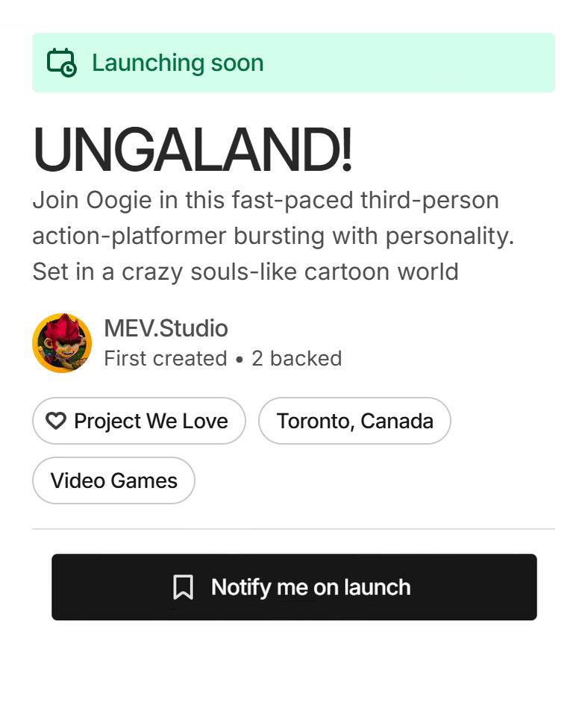Open the Toronto, Canada location tag
This screenshot has width=588, height=711.
click(x=354, y=421)
